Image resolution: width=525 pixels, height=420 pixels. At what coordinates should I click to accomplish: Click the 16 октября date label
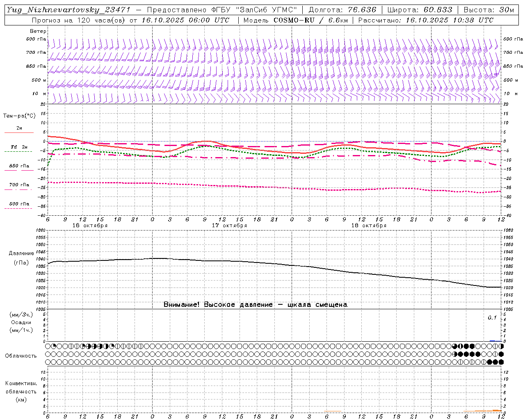pos(90,226)
